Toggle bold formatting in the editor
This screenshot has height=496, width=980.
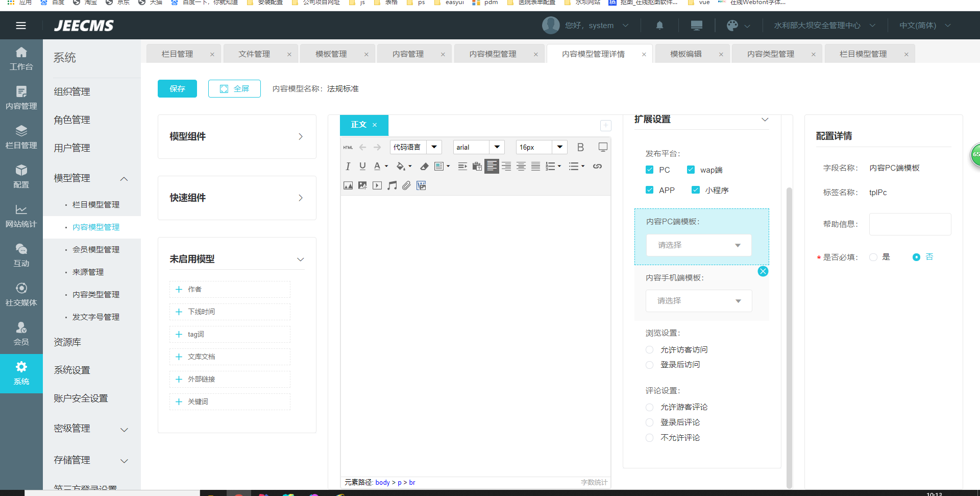pos(580,147)
